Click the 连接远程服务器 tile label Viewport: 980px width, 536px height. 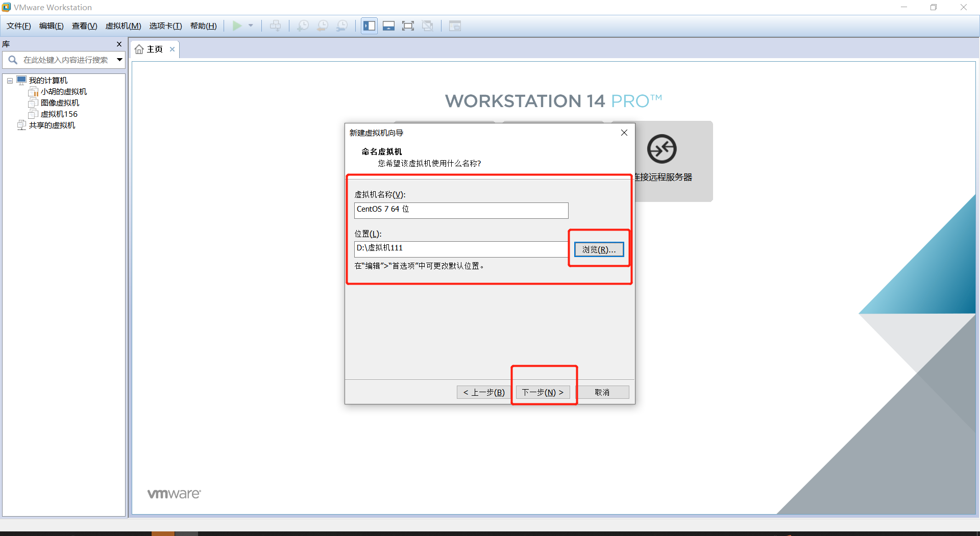coord(663,177)
